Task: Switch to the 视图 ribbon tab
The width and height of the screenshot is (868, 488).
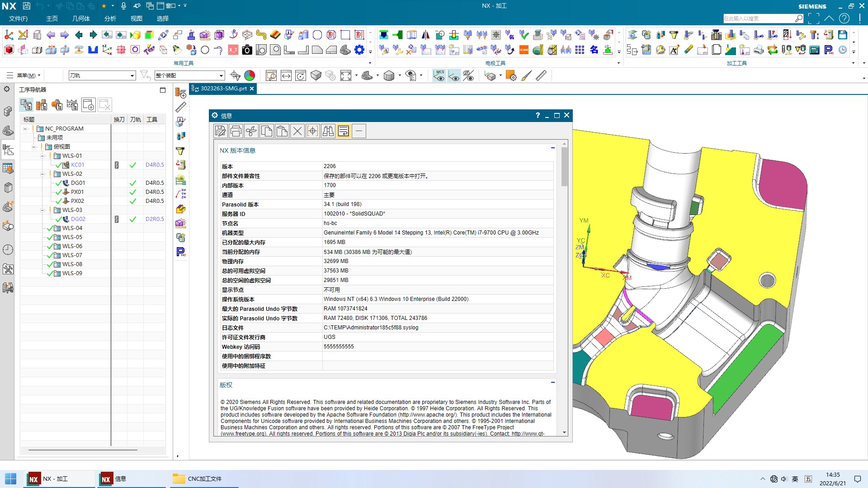Action: (136, 19)
